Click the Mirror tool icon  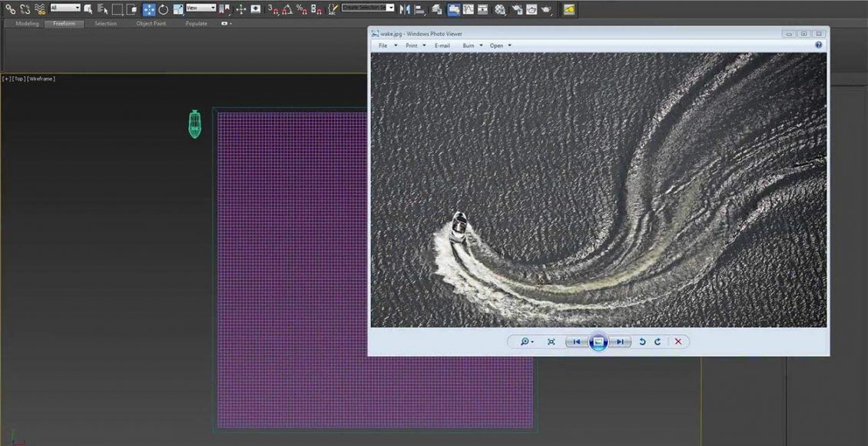coord(405,9)
